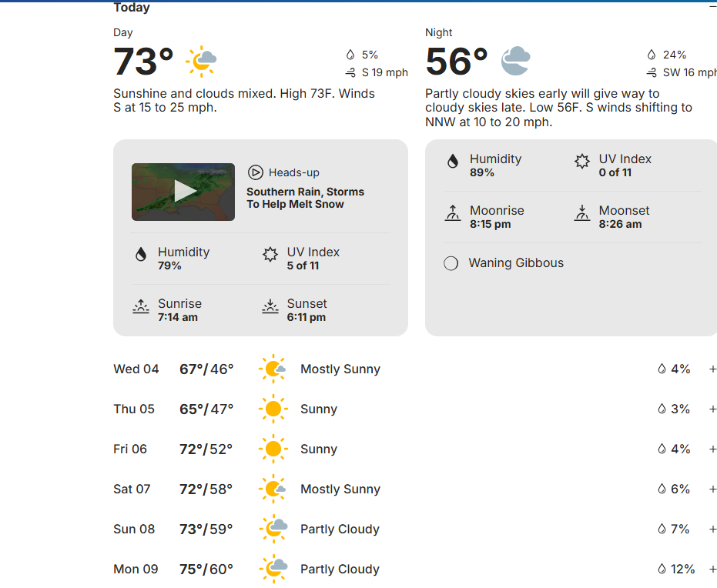
Task: Select the Sat 07 Mostly Sunny label
Action: (x=340, y=489)
